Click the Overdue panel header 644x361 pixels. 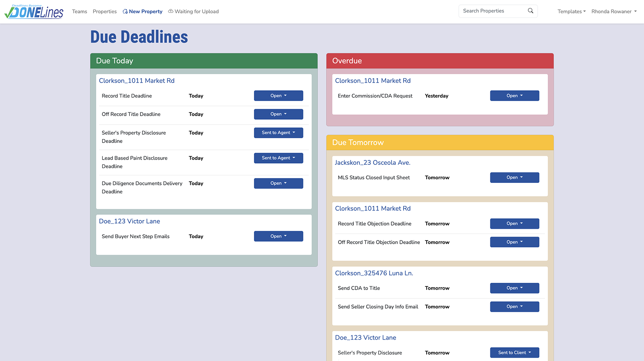(440, 61)
